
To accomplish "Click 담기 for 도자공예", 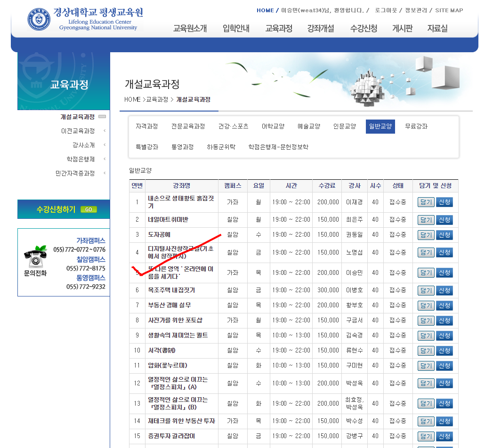I will [426, 235].
